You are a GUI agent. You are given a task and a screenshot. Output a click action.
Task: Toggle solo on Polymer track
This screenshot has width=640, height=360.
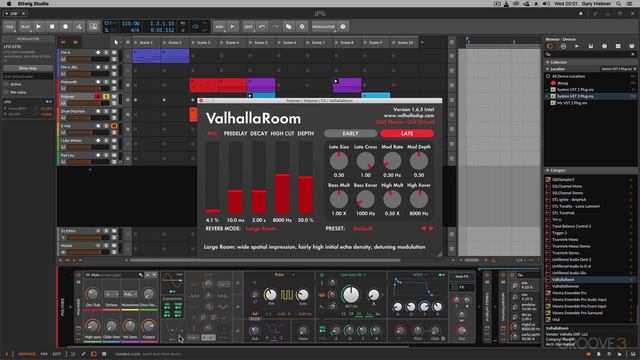pos(106,96)
